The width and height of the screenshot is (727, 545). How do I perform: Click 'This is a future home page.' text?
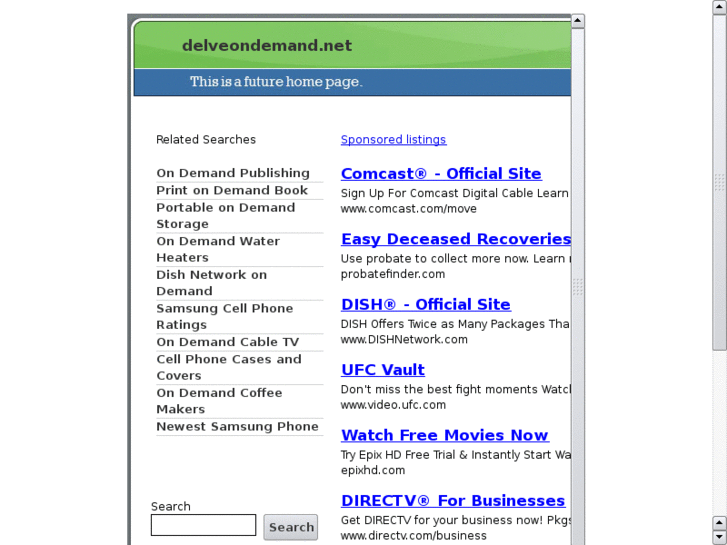pos(276,82)
